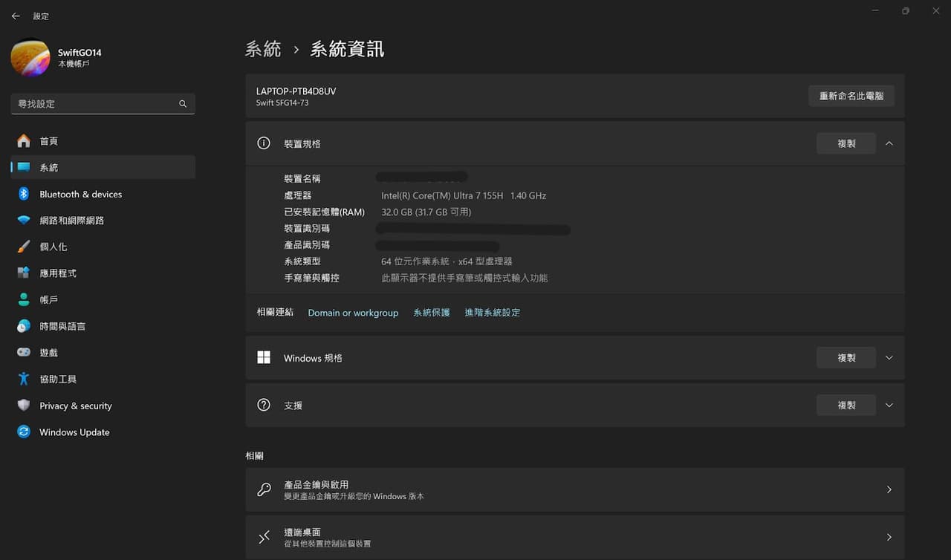Open 系統保護 link

point(432,313)
